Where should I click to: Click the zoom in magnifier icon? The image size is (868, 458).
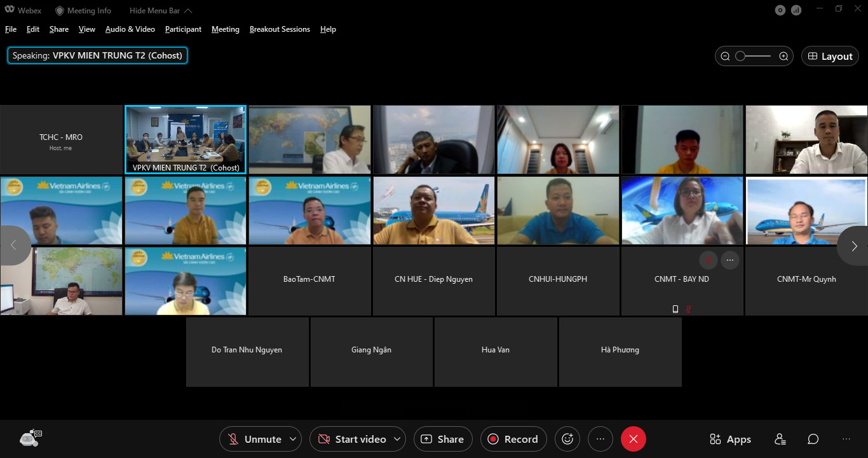[x=783, y=56]
